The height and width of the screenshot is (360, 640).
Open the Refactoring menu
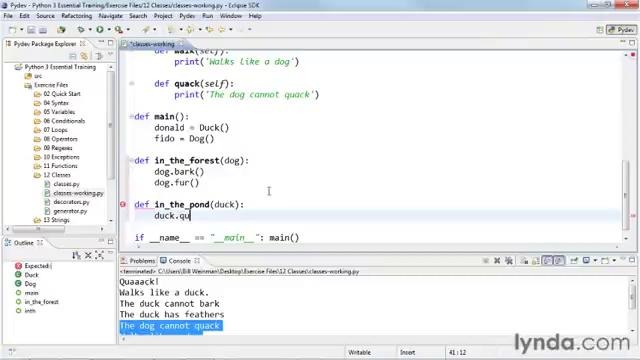pyautogui.click(x=77, y=16)
